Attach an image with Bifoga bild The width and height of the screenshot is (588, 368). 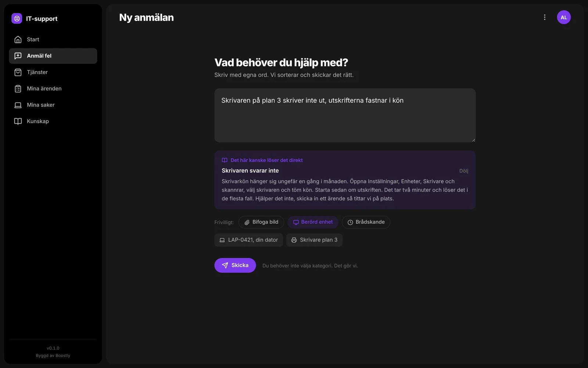(x=261, y=222)
